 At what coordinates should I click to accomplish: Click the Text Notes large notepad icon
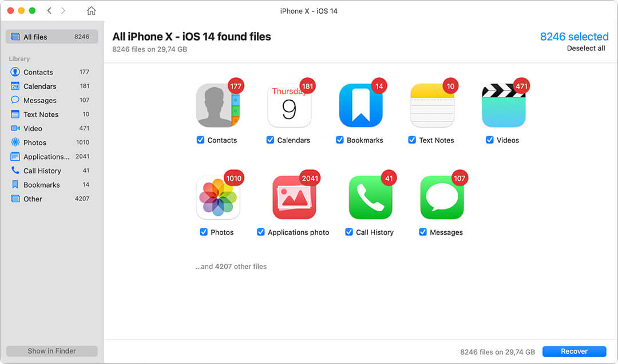pos(432,105)
